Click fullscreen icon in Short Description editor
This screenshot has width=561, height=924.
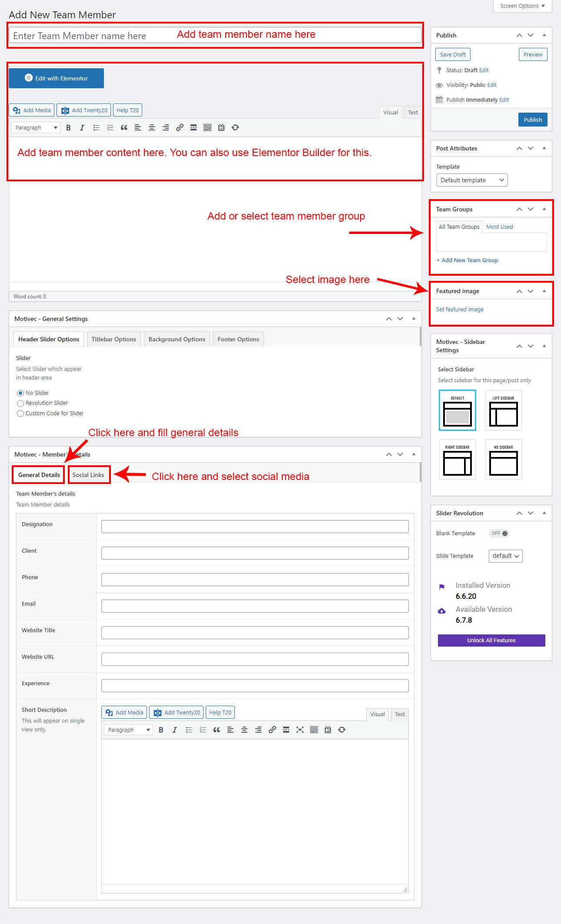[x=300, y=730]
